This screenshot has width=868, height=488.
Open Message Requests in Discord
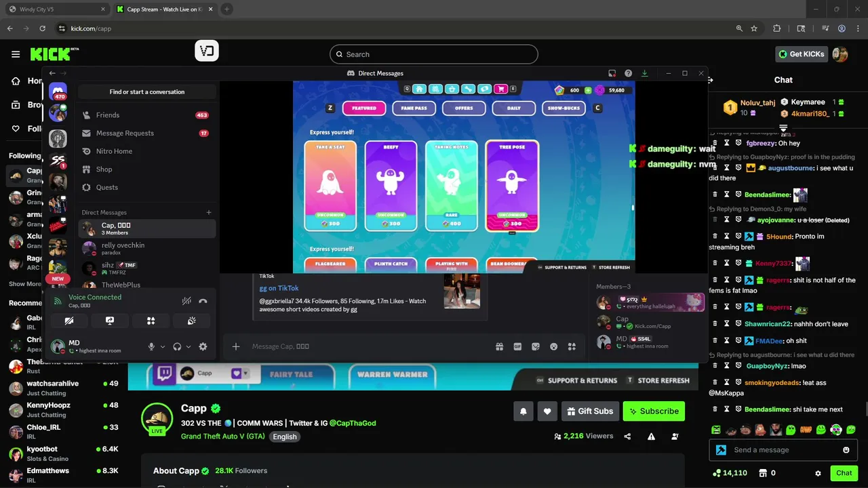click(146, 134)
